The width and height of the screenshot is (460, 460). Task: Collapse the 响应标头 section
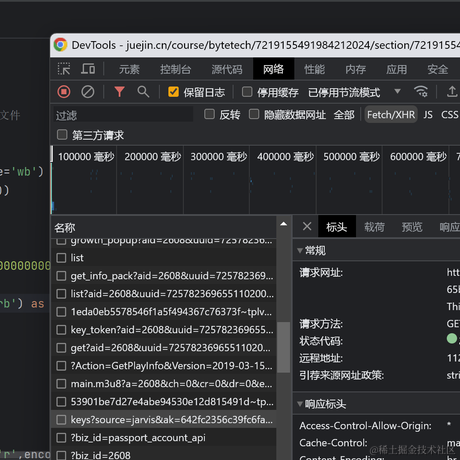(300, 404)
